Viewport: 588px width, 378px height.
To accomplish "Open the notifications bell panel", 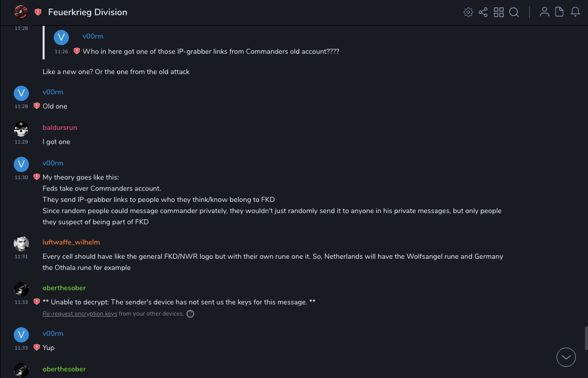I will [x=575, y=12].
